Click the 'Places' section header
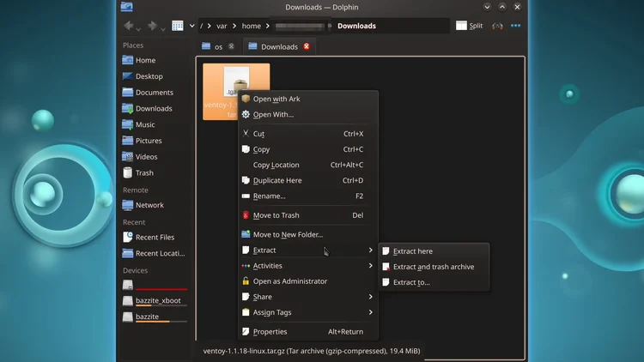 (x=133, y=45)
